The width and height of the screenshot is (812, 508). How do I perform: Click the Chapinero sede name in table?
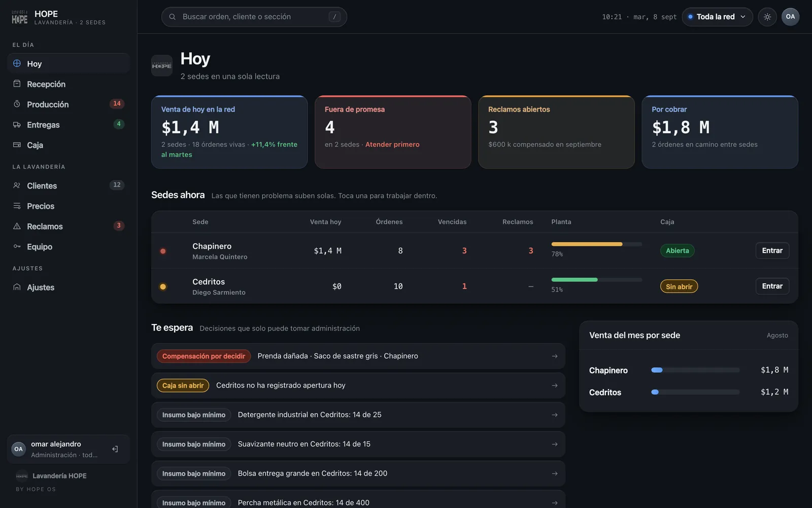(212, 246)
